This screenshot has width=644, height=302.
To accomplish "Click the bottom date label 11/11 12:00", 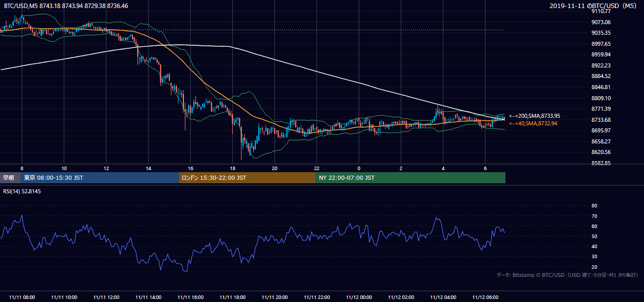I will coord(106,297).
